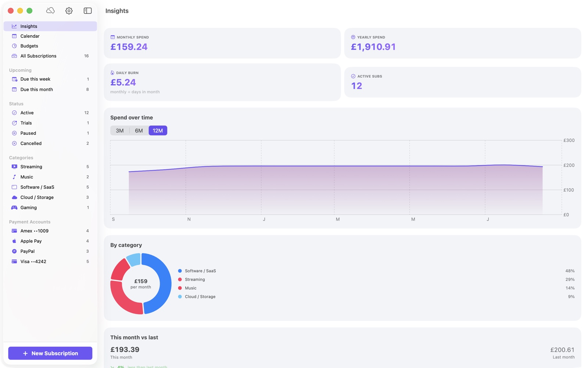Click the blue Software / SaaS legend dot
The width and height of the screenshot is (588, 368).
pos(180,271)
